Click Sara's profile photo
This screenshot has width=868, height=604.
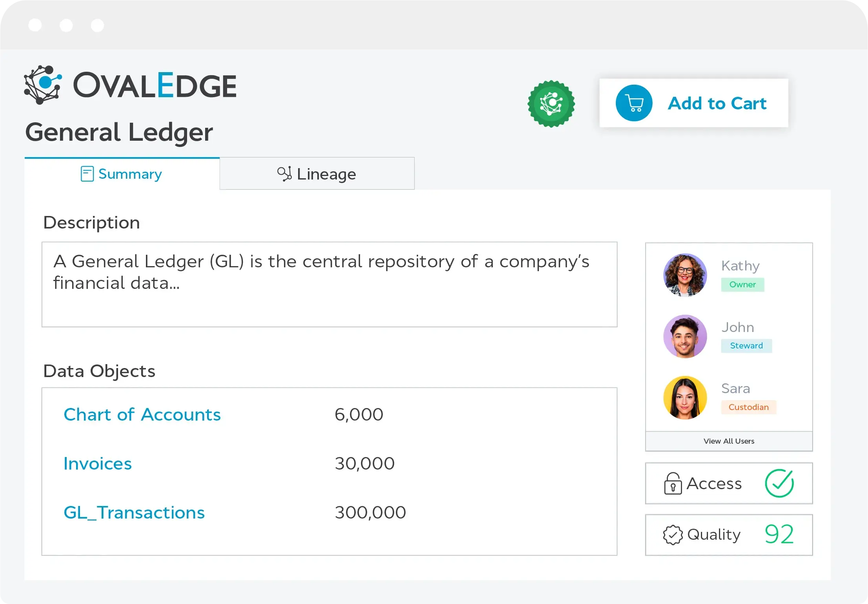(685, 398)
